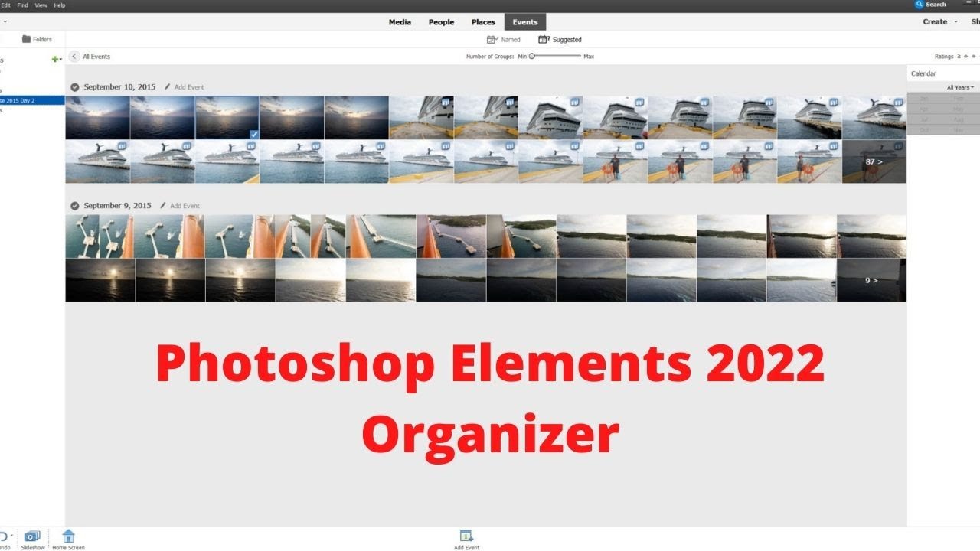Click the back arrow beside All Events
This screenshot has width=980, height=551.
74,57
